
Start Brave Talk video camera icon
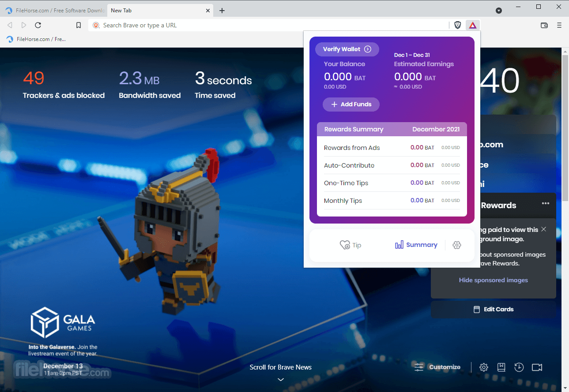[537, 367]
